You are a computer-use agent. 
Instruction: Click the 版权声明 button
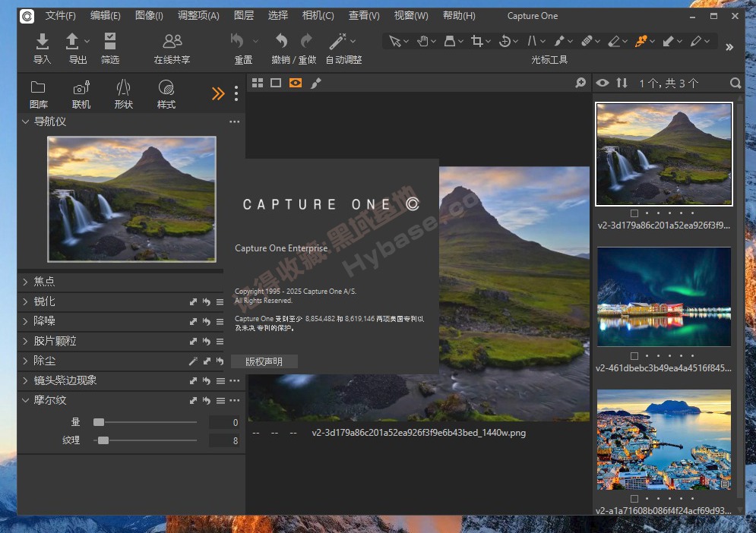(x=264, y=361)
